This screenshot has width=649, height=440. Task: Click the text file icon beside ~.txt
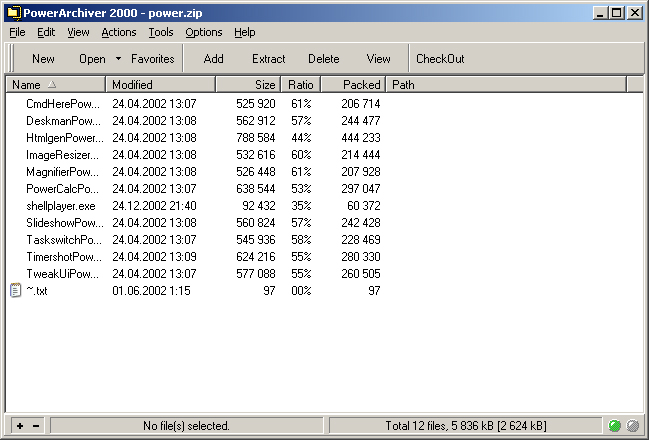click(x=15, y=290)
